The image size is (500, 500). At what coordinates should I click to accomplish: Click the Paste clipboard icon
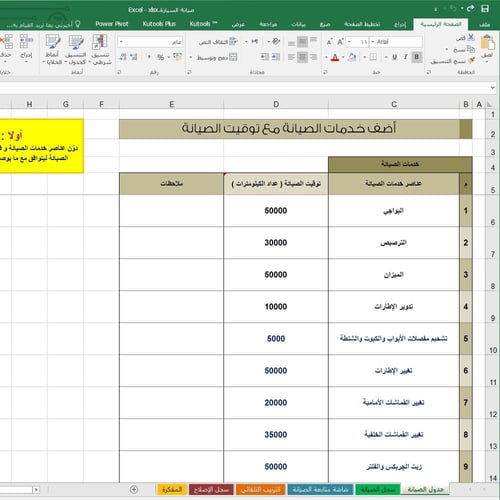(x=487, y=43)
